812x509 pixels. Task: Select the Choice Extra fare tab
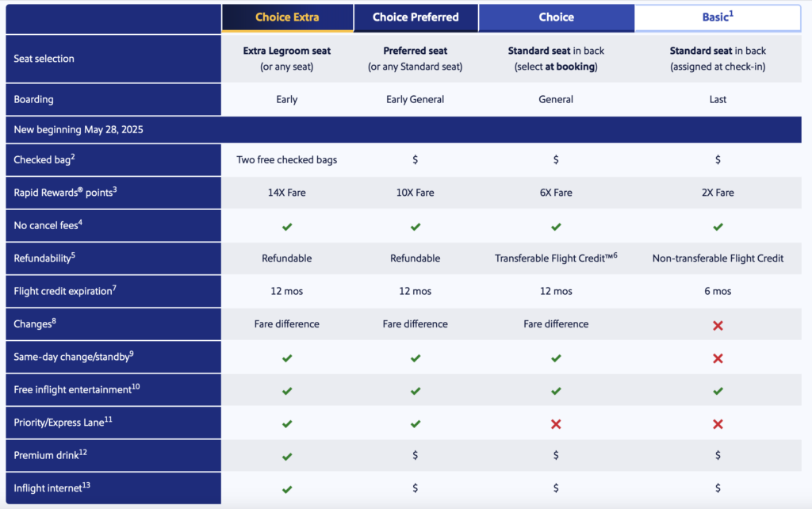click(x=287, y=17)
